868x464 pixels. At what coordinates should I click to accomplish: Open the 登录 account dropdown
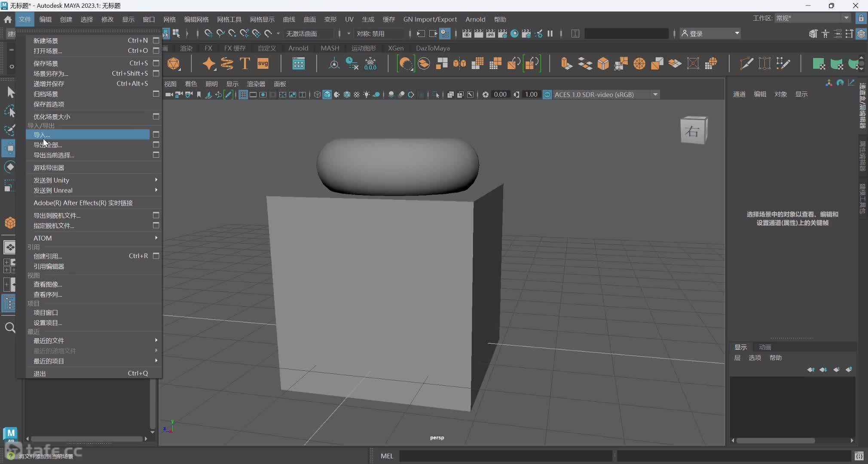click(x=710, y=34)
